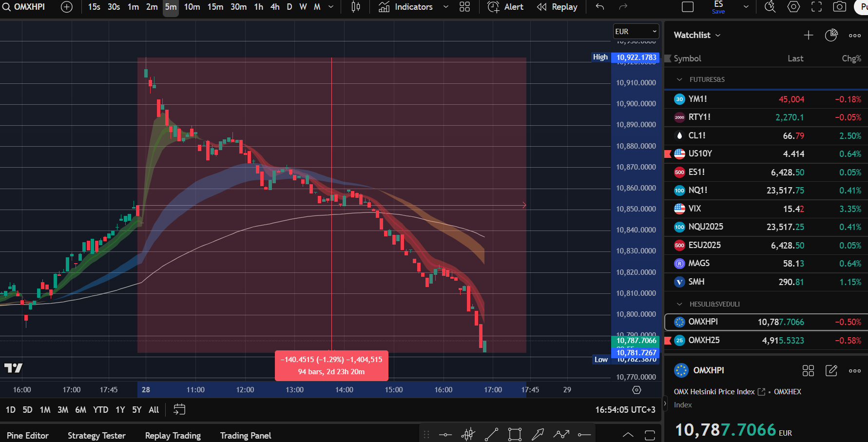Screen dimensions: 868x442
Task: Toggle the flag on the OMXH25 row
Action: coord(668,340)
